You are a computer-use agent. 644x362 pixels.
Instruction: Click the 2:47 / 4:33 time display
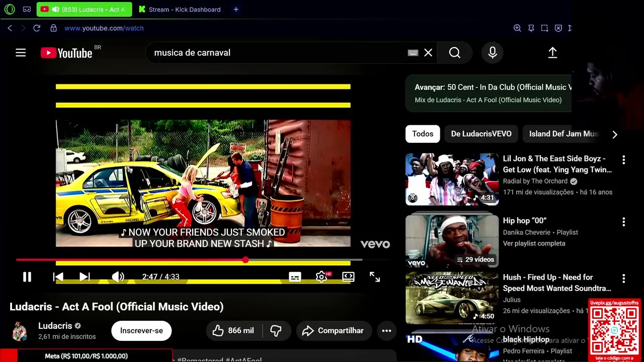tap(160, 277)
